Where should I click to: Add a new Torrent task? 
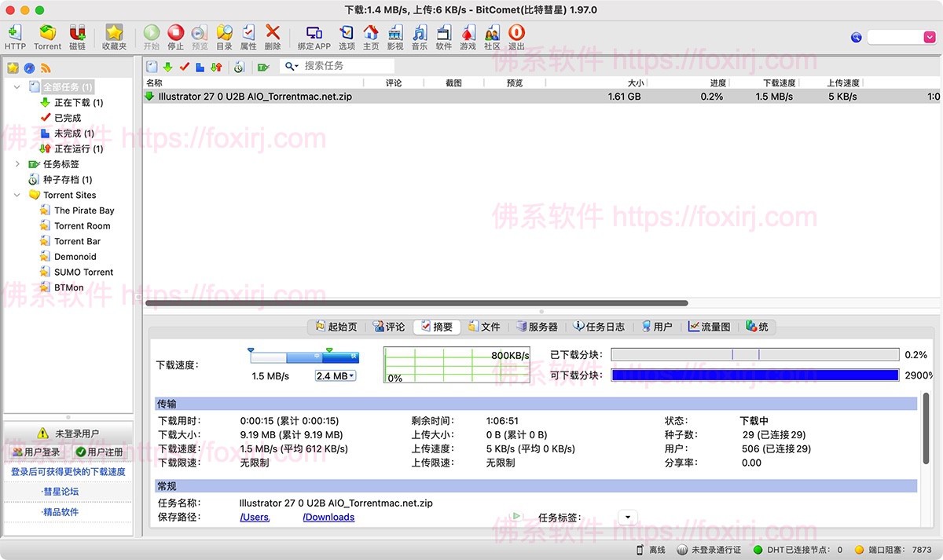pos(47,35)
